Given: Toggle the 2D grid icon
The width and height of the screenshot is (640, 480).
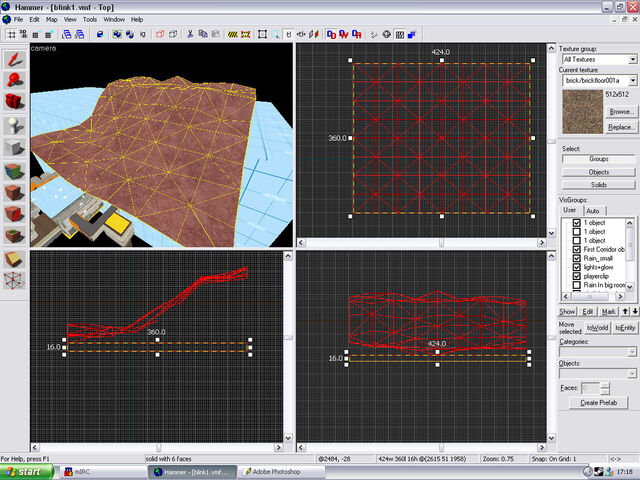Looking at the screenshot, I should point(12,35).
